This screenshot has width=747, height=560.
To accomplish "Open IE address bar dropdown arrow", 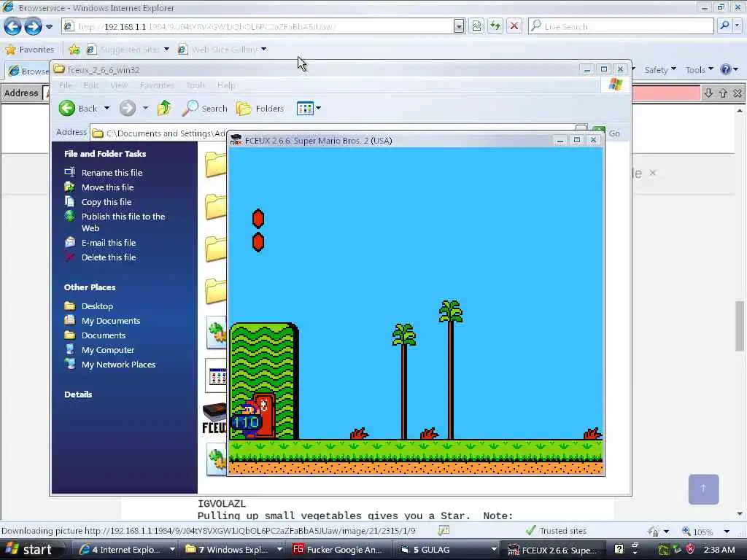I will click(x=459, y=26).
